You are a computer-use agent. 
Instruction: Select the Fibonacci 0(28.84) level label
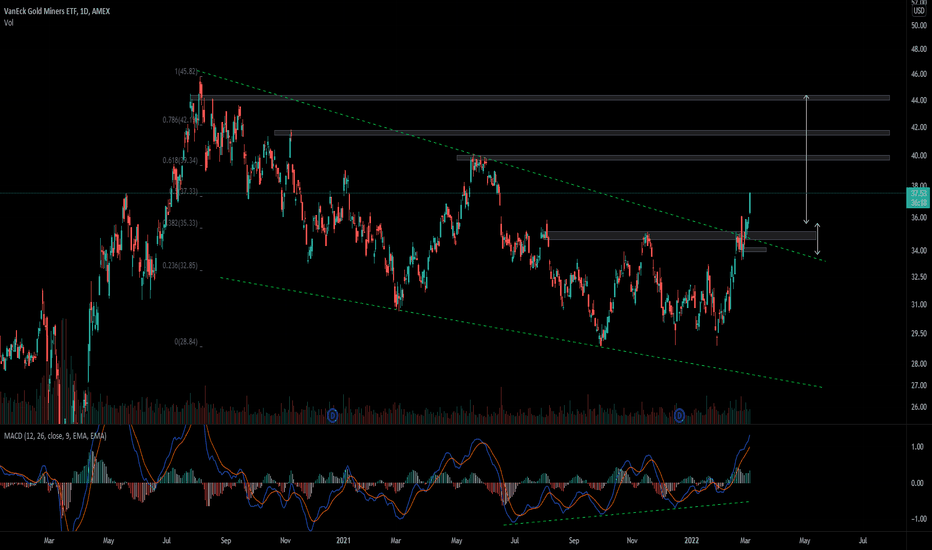click(x=186, y=342)
